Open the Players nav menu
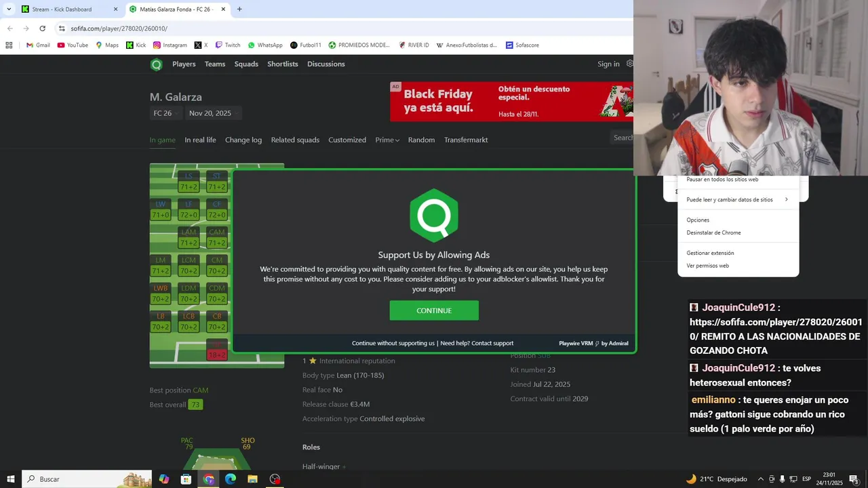The image size is (868, 488). click(x=184, y=64)
